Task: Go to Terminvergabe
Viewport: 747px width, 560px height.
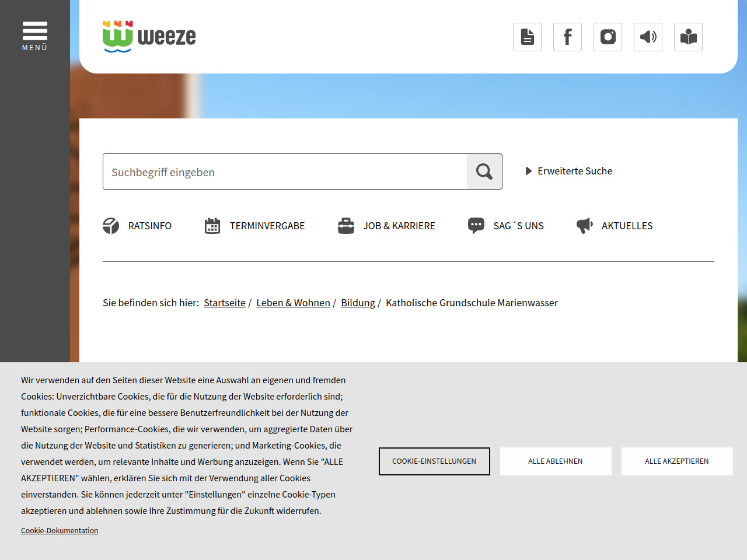Action: pos(254,226)
